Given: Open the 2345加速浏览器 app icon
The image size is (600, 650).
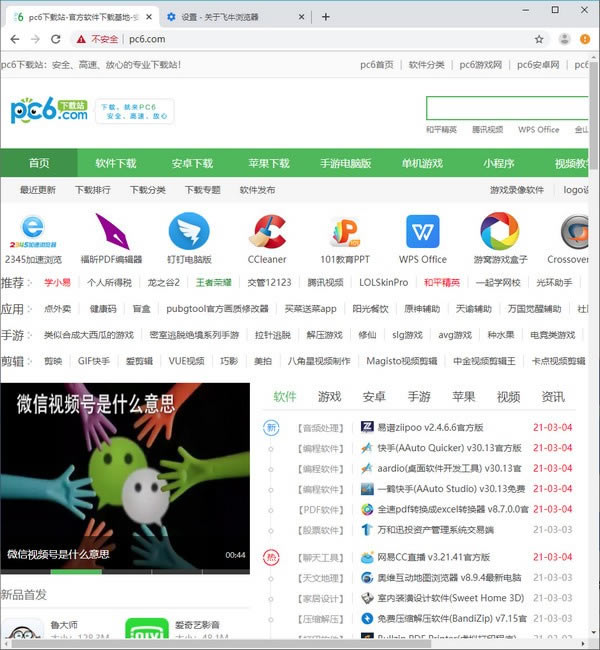Looking at the screenshot, I should point(33,231).
